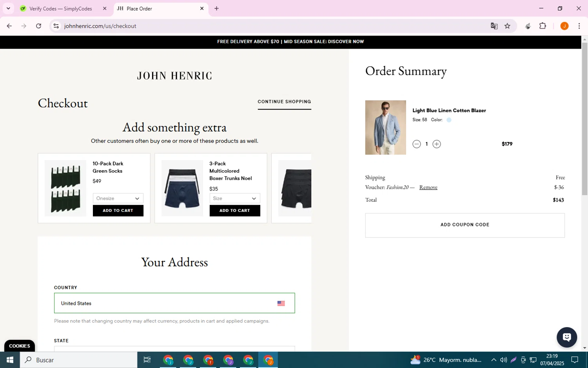Image resolution: width=588 pixels, height=368 pixels.
Task: Close the Verify Codes tab
Action: pyautogui.click(x=105, y=8)
